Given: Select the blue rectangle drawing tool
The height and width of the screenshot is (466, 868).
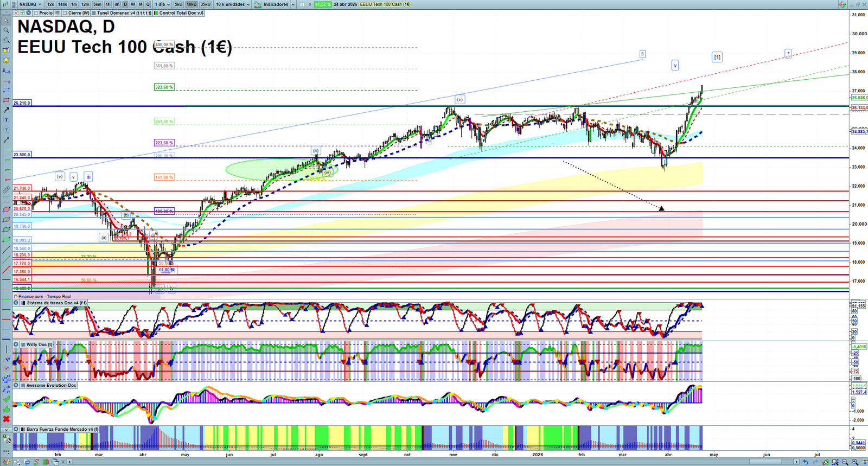Looking at the screenshot, I should click(x=6, y=90).
